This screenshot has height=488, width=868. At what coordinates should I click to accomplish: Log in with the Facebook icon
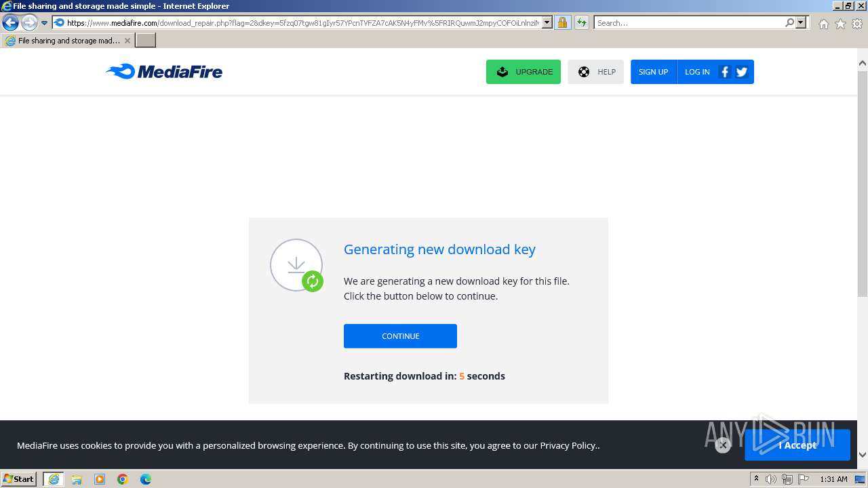(725, 72)
